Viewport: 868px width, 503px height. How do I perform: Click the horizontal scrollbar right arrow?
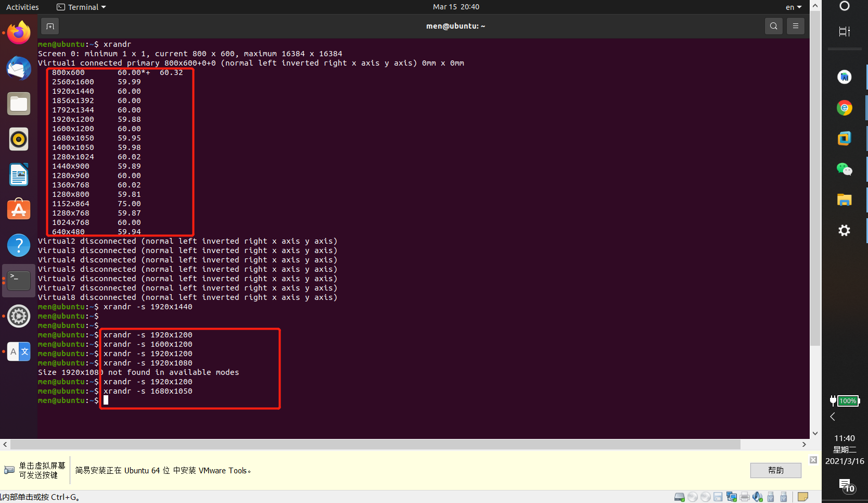tap(804, 444)
